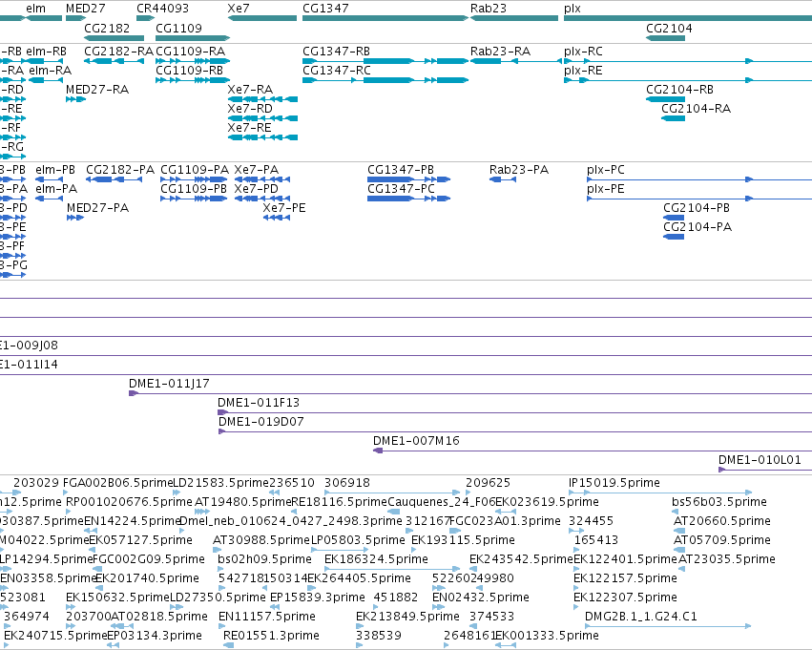
Task: Click the CG1109-RB transcript label
Action: point(190,71)
